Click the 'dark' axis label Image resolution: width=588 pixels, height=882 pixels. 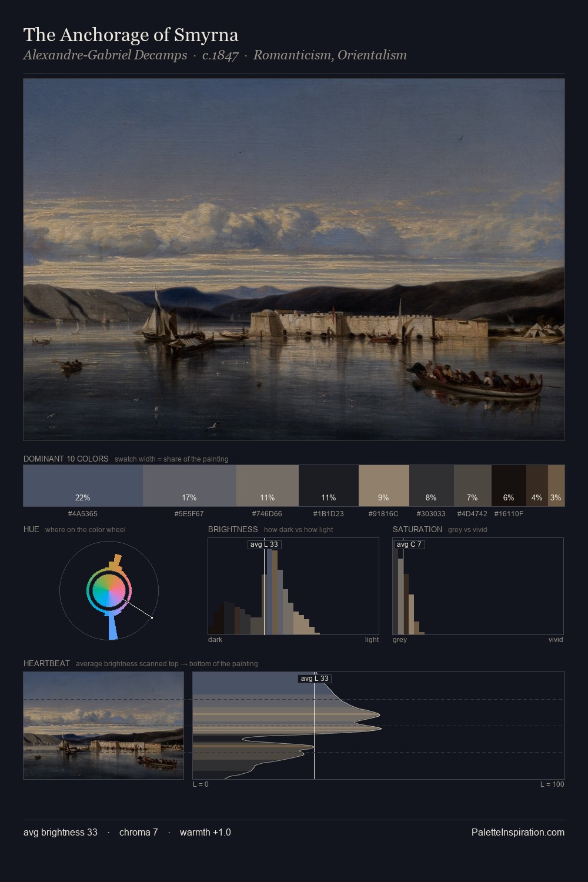pyautogui.click(x=215, y=640)
